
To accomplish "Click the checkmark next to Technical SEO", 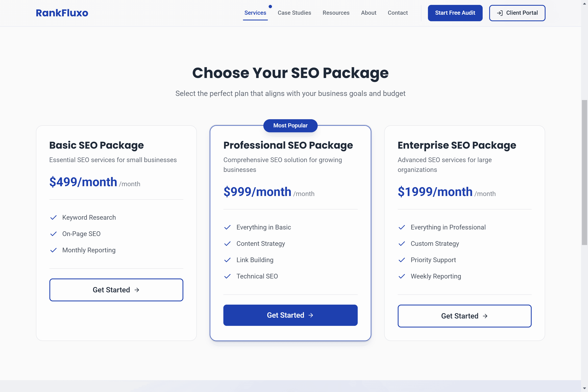I will [x=227, y=276].
